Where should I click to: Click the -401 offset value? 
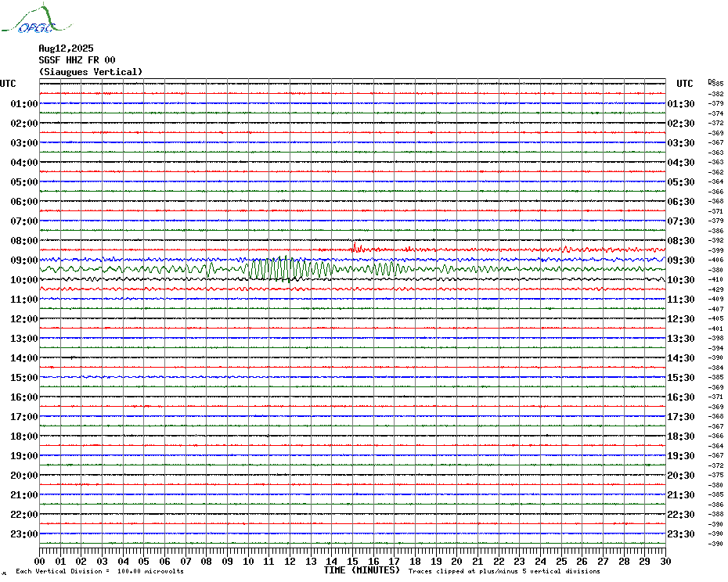(715, 329)
